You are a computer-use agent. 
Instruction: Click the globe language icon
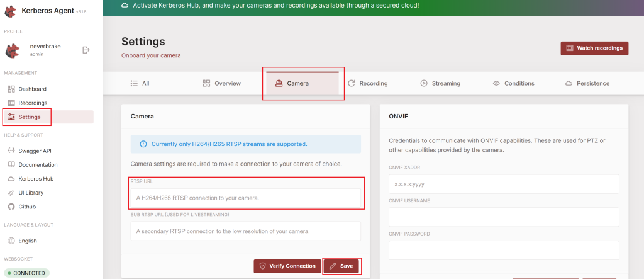(11, 241)
